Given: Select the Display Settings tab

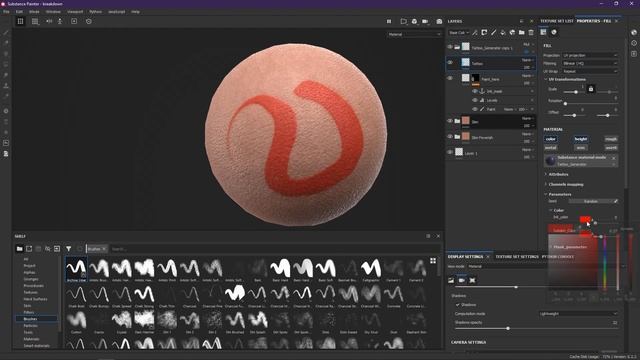Looking at the screenshot, I should pos(465,257).
